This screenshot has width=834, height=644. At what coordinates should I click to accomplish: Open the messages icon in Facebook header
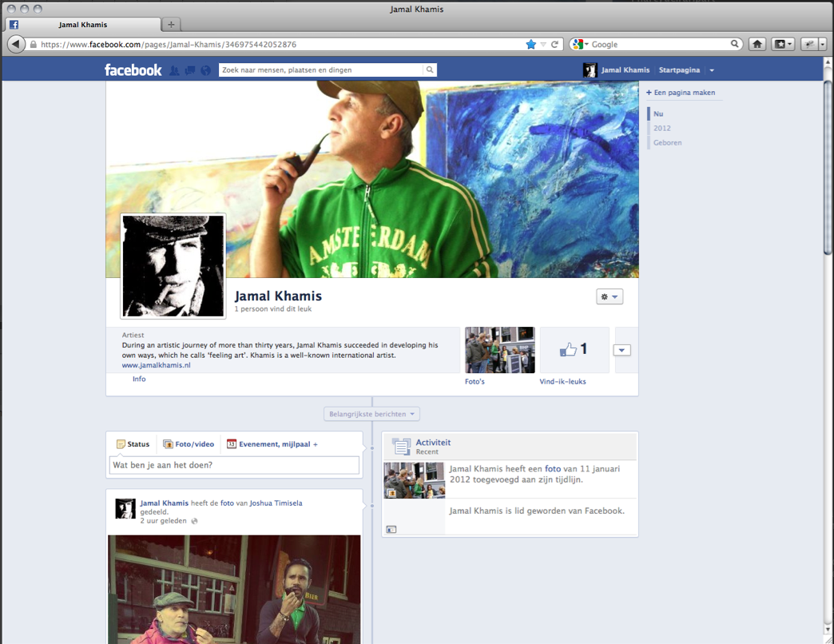pos(190,70)
